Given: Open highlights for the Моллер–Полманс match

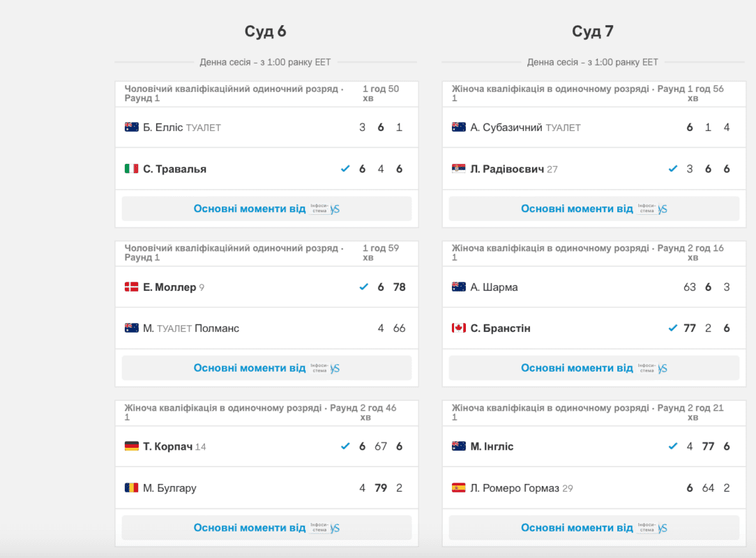Looking at the screenshot, I should point(266,368).
